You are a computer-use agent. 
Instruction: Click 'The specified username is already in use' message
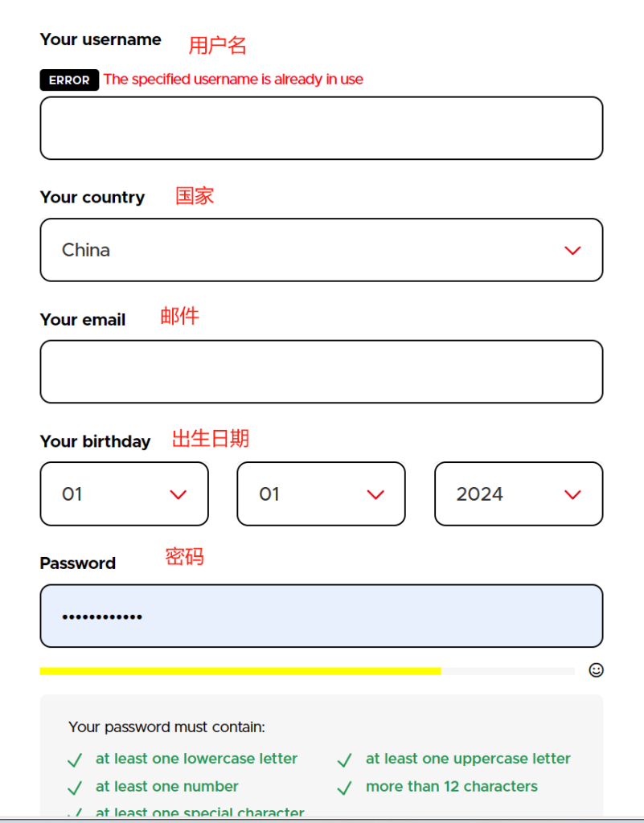click(233, 80)
